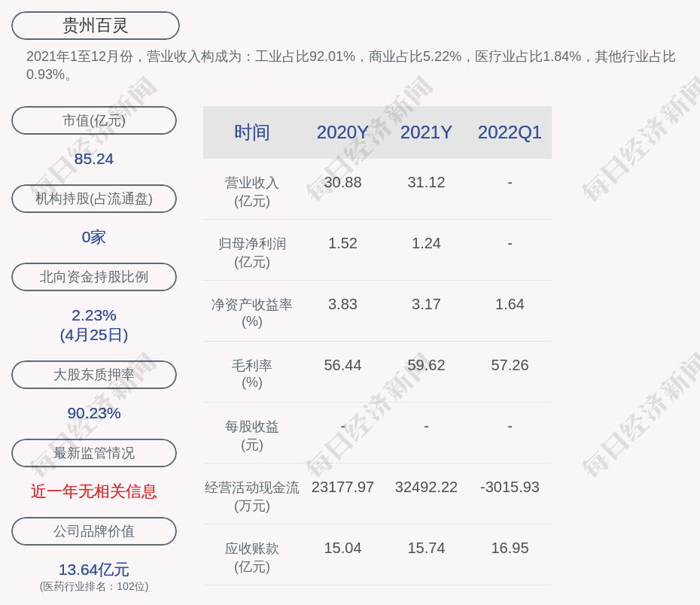Click receivables value 15.74
Image resolution: width=700 pixels, height=605 pixels.
pyautogui.click(x=426, y=548)
